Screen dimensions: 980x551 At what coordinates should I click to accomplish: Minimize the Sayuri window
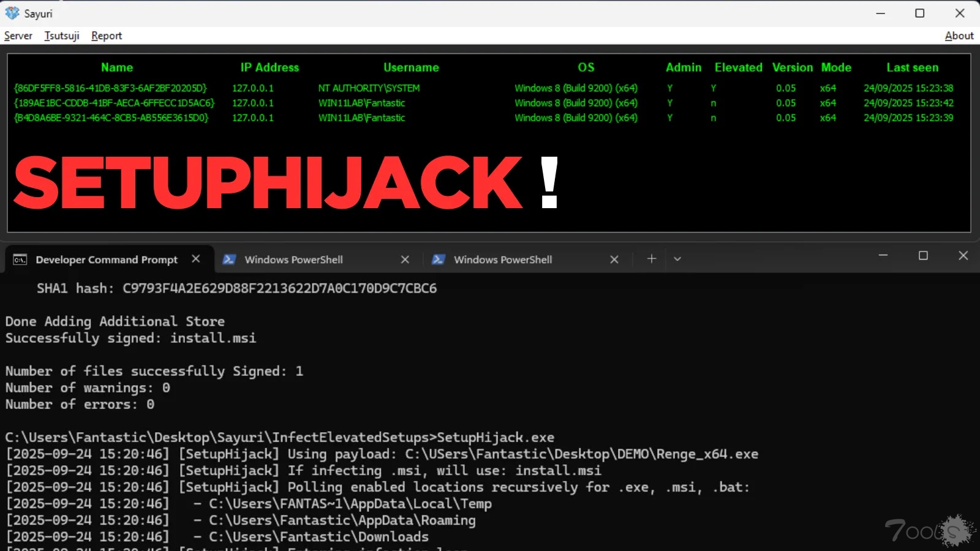tap(881, 13)
